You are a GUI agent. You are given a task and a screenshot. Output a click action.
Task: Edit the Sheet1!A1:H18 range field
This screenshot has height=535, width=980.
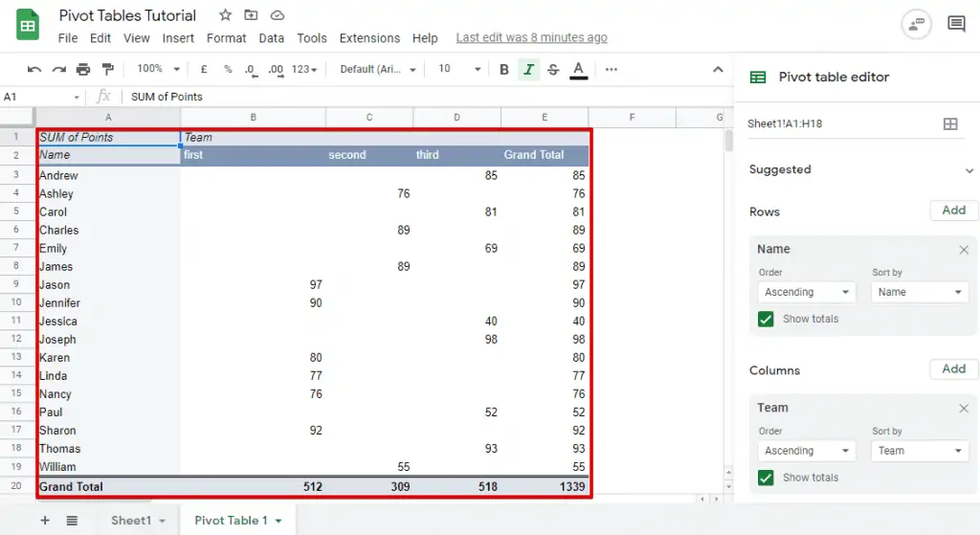pos(840,123)
